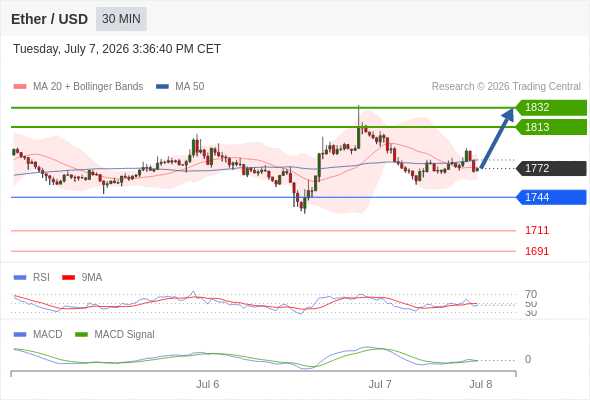The width and height of the screenshot is (590, 400).
Task: Click the RSI 70 level label
Action: click(x=531, y=294)
